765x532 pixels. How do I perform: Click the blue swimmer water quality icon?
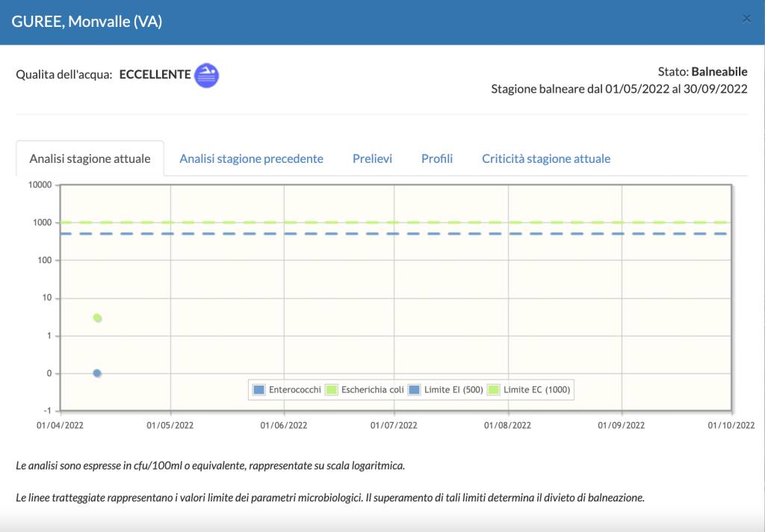pyautogui.click(x=206, y=75)
